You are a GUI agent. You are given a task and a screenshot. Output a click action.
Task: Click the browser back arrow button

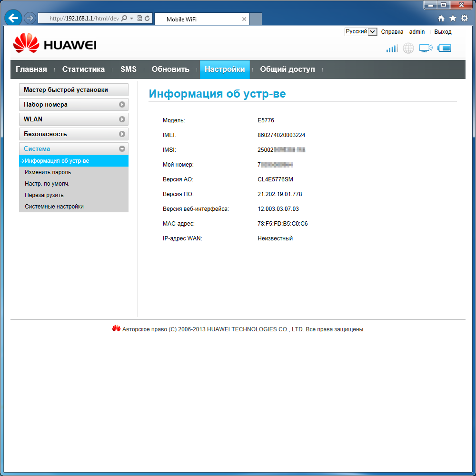pos(13,18)
